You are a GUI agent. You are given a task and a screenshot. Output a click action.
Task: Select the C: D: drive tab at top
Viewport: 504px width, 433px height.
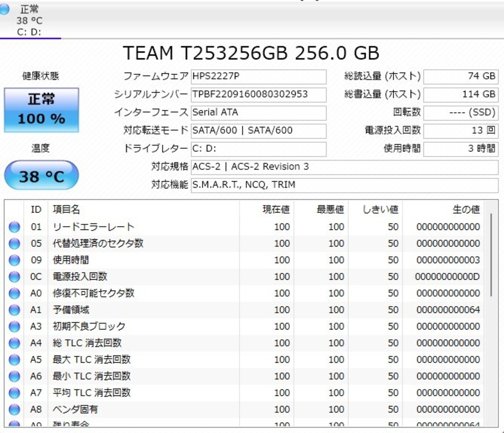pos(29,20)
